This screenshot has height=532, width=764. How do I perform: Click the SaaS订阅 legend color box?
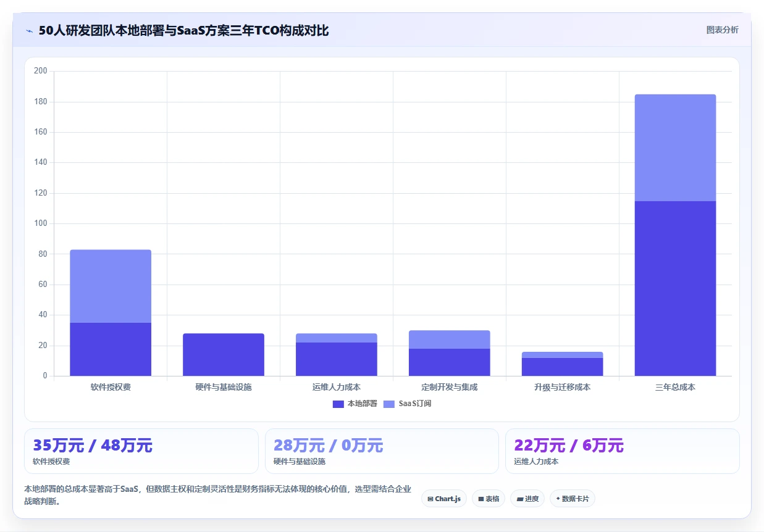(389, 404)
